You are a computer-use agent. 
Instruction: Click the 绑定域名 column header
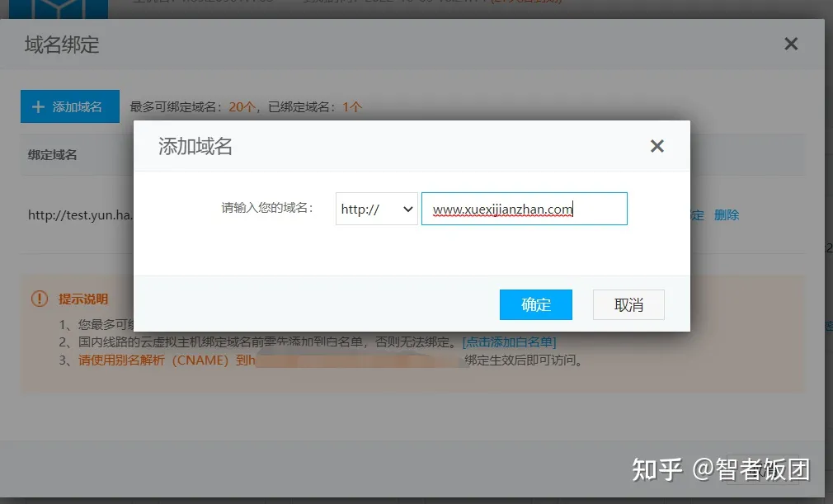(52, 154)
